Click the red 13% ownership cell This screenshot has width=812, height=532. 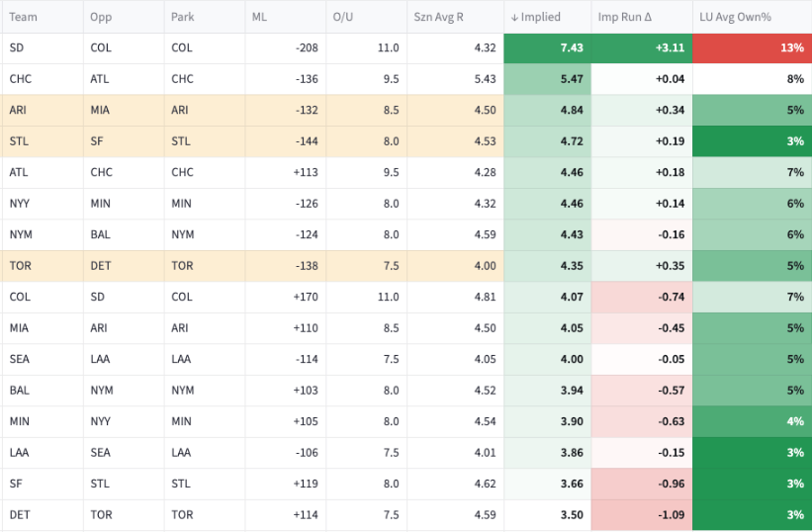753,48
